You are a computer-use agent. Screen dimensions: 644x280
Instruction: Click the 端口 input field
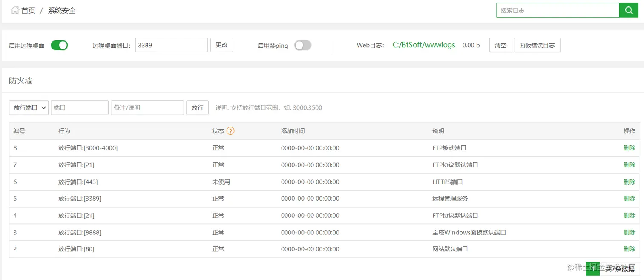[x=80, y=108]
